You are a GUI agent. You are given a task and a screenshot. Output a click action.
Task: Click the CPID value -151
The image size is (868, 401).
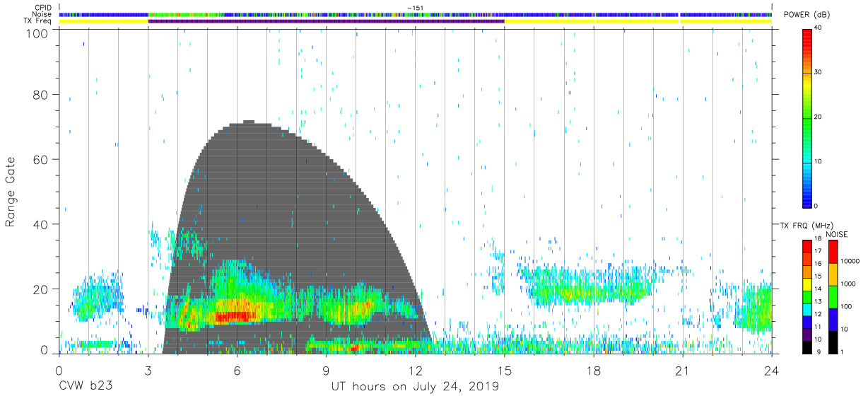click(415, 8)
